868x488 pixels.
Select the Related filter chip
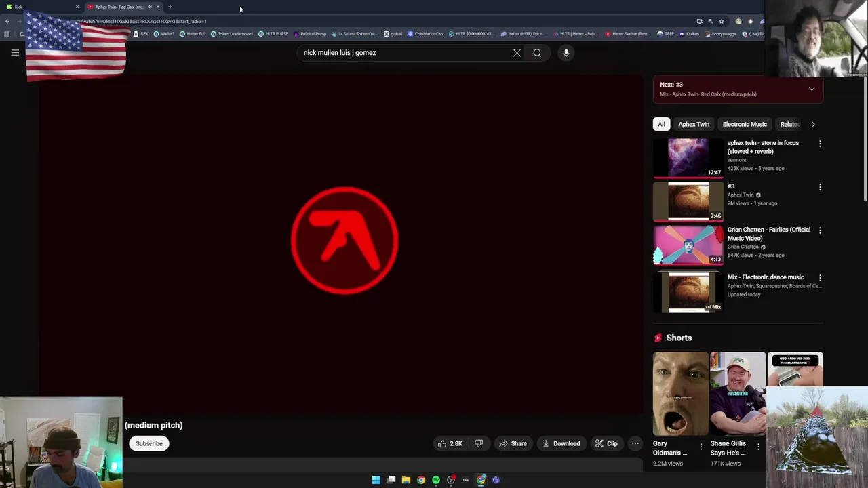coord(789,124)
